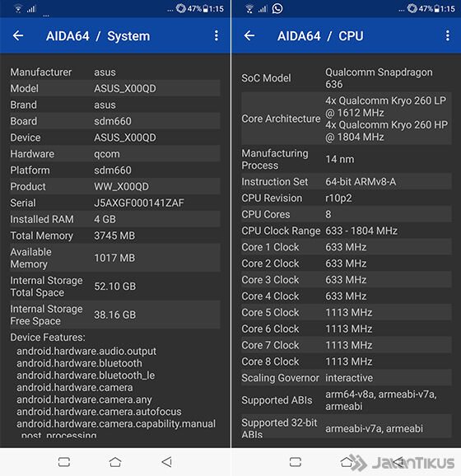This screenshot has height=476, width=461.
Task: Open overflow menu on AIDA64 CPU screen
Action: pyautogui.click(x=447, y=35)
